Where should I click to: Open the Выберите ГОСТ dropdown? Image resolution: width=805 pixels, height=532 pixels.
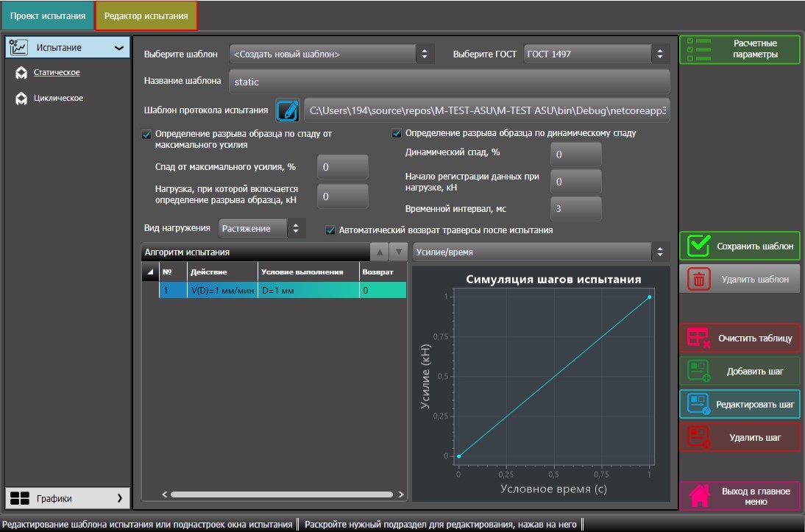(597, 54)
